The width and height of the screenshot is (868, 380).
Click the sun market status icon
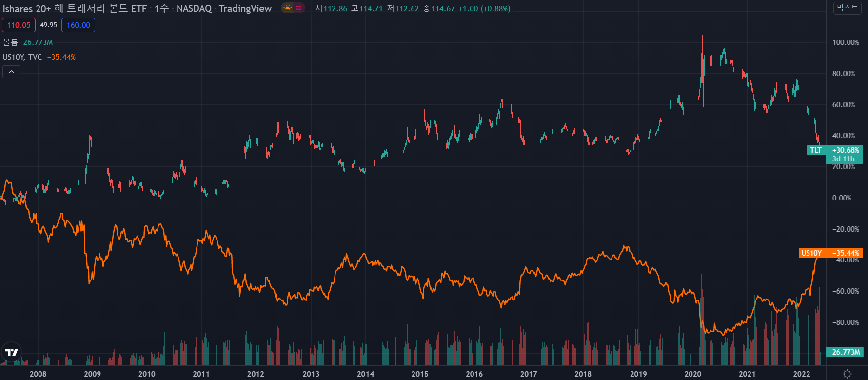(288, 8)
